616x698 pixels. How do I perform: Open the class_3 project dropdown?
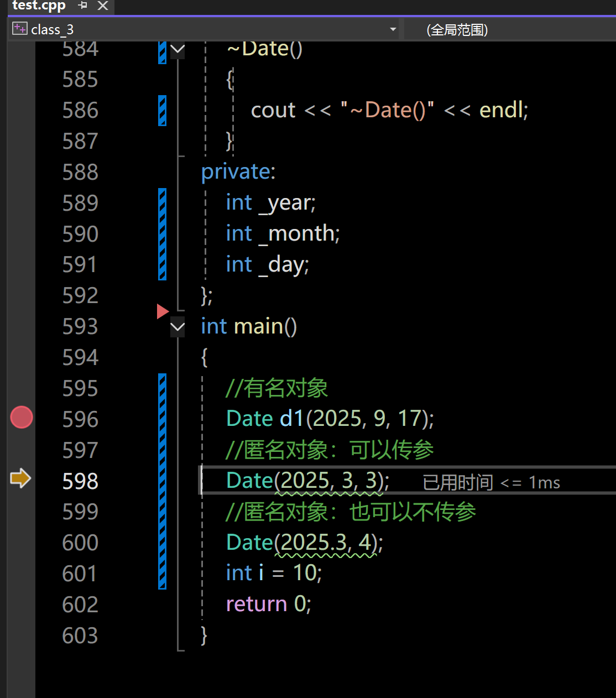(393, 29)
